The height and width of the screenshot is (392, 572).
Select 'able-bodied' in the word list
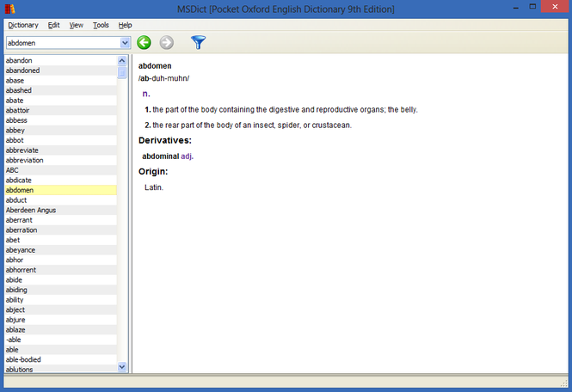point(60,359)
